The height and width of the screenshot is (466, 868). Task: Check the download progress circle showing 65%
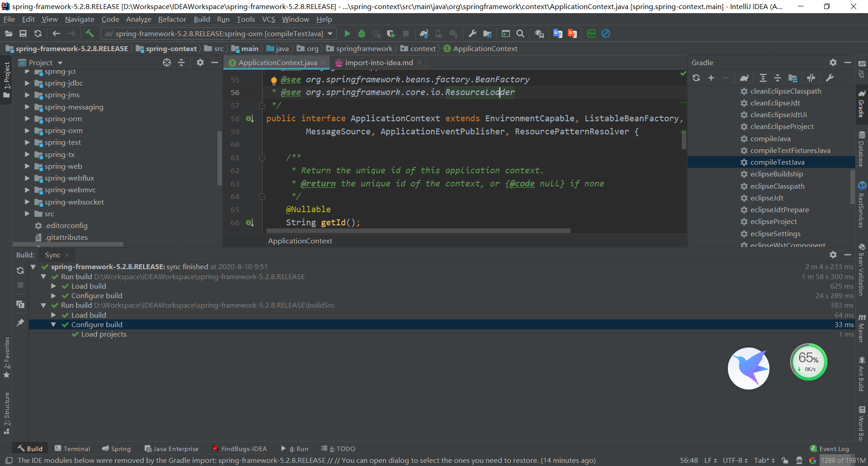[809, 362]
